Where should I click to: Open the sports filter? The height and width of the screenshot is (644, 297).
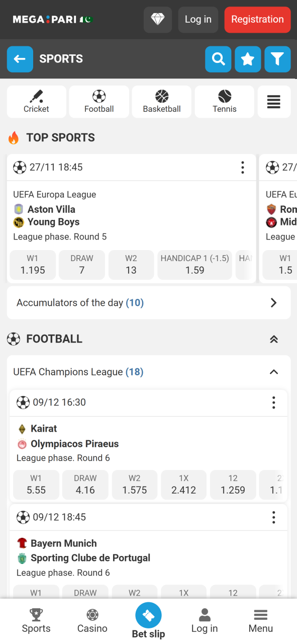[x=277, y=59]
